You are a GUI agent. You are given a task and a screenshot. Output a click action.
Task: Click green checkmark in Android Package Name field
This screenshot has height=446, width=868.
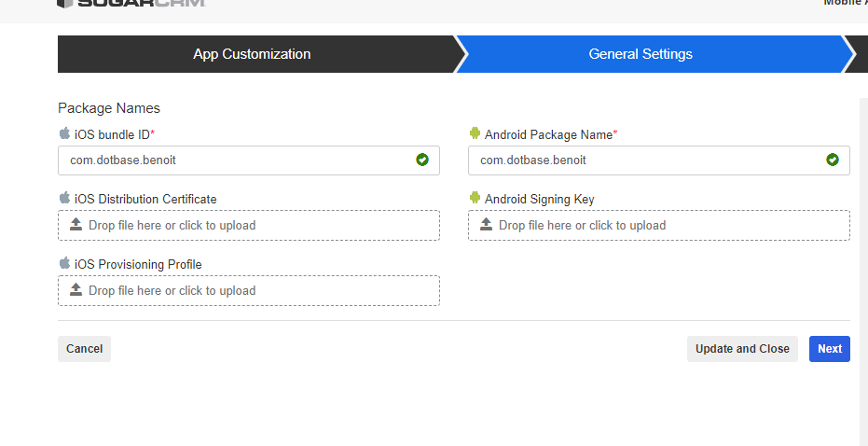pyautogui.click(x=833, y=160)
